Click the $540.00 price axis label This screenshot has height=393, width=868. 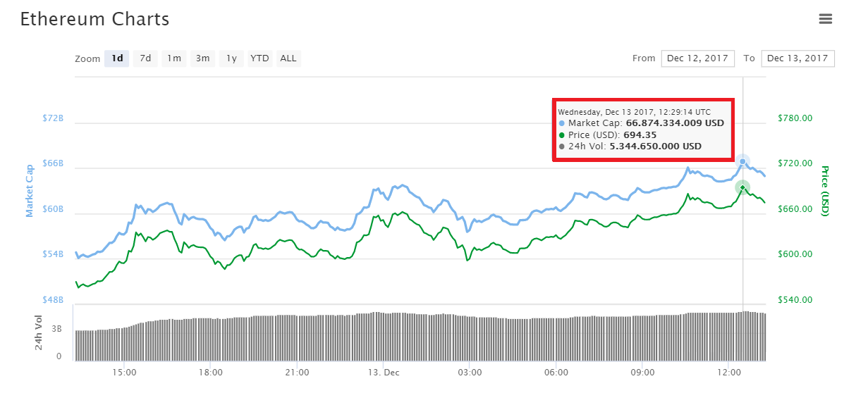(795, 300)
